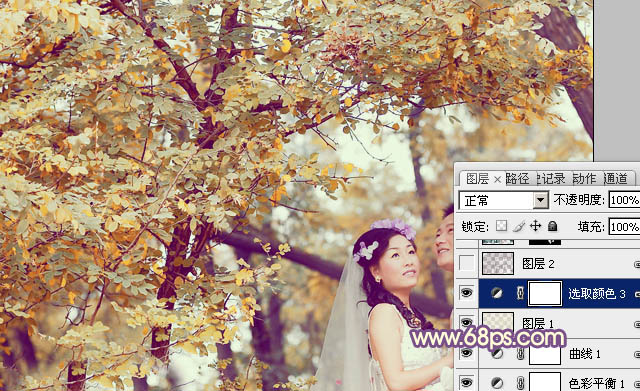Select the 色彩平衡 1 layer name
640x391 pixels.
596,383
